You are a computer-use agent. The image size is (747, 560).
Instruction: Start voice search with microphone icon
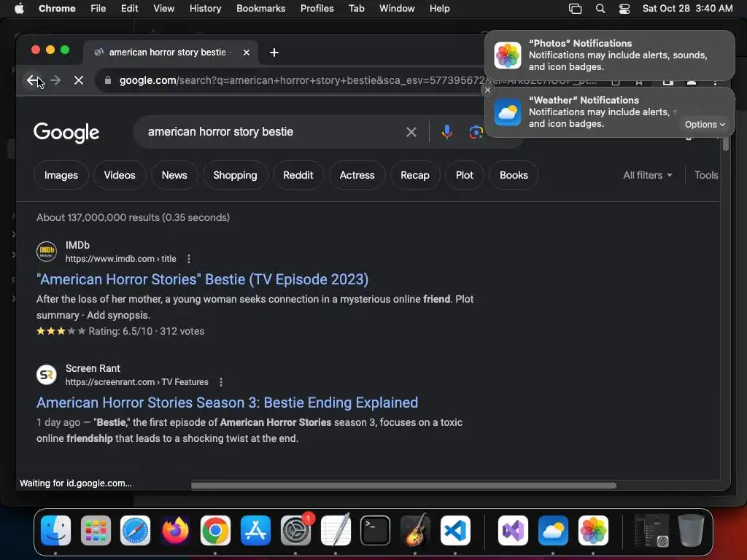447,132
